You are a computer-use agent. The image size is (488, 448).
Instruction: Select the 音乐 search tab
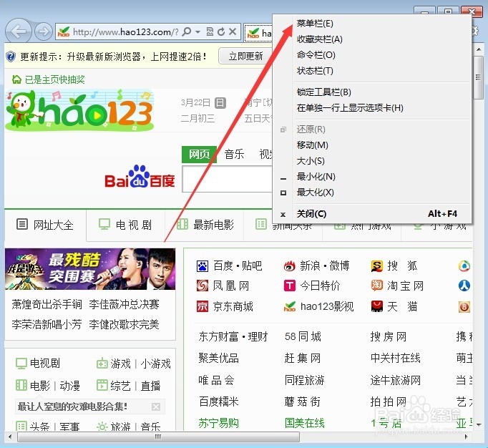tap(235, 154)
